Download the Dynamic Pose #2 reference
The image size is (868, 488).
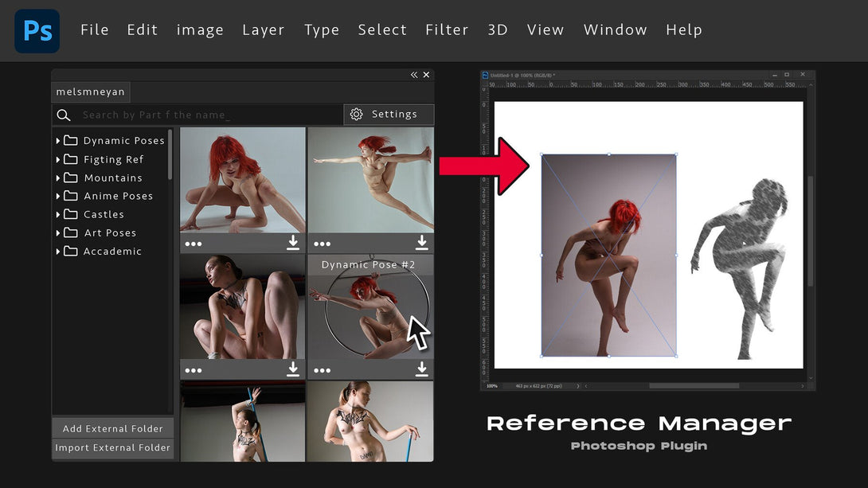(x=422, y=369)
